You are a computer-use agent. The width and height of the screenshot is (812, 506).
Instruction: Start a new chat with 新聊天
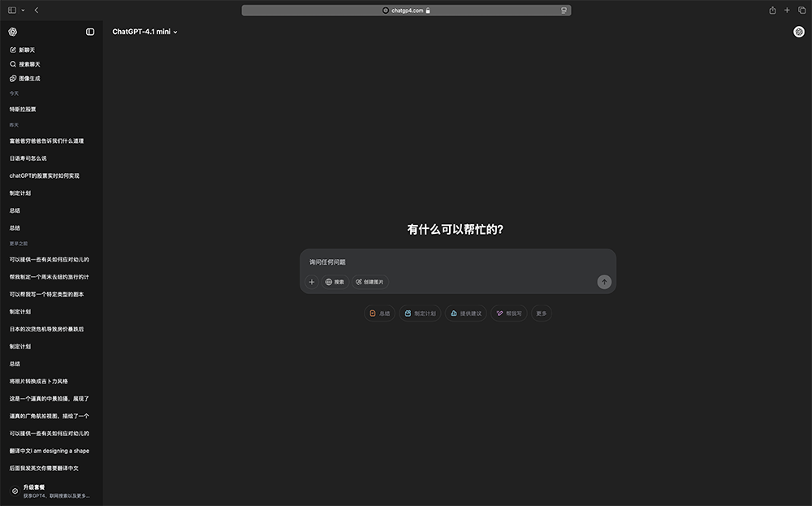pyautogui.click(x=23, y=50)
